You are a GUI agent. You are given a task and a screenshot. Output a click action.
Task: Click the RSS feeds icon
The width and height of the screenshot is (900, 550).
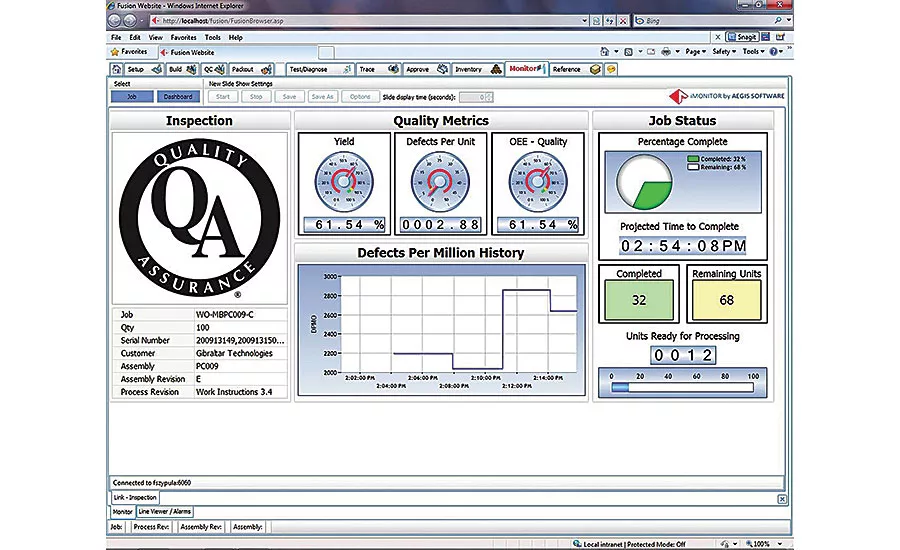tap(629, 52)
